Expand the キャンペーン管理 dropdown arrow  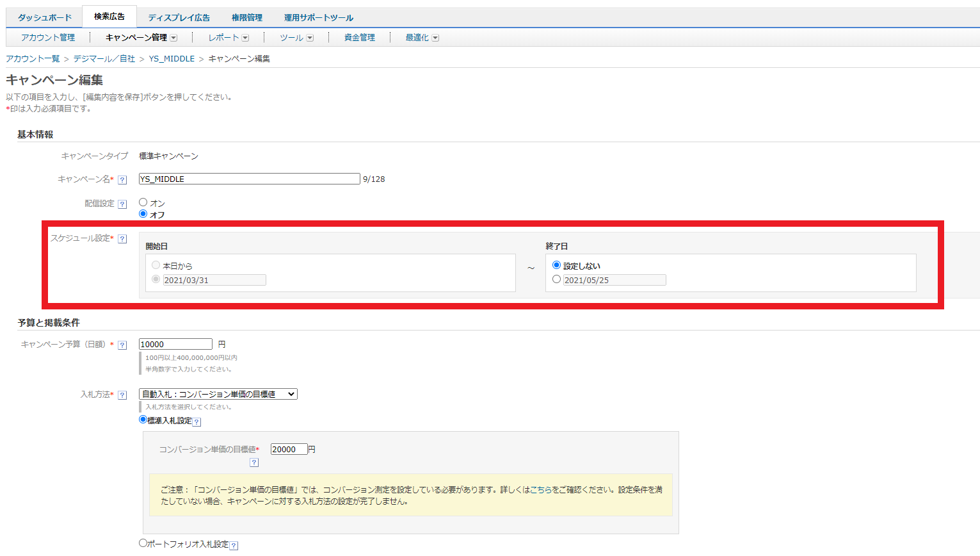click(173, 38)
